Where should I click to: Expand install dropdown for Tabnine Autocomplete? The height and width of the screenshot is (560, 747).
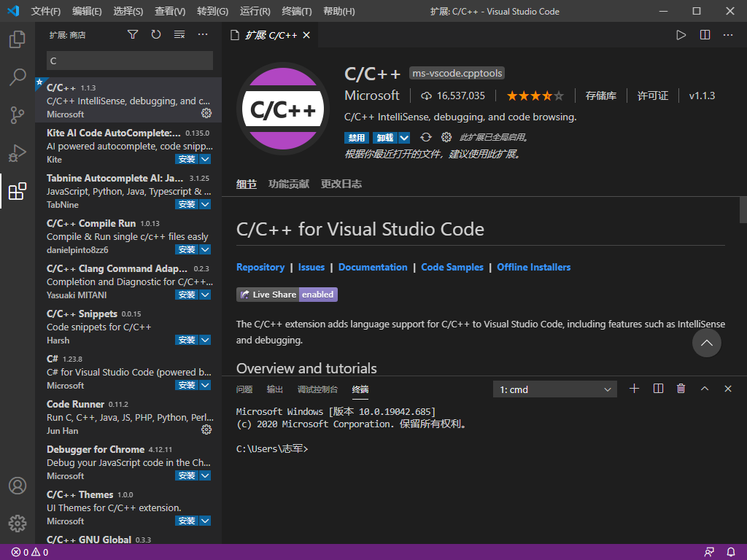pyautogui.click(x=205, y=204)
